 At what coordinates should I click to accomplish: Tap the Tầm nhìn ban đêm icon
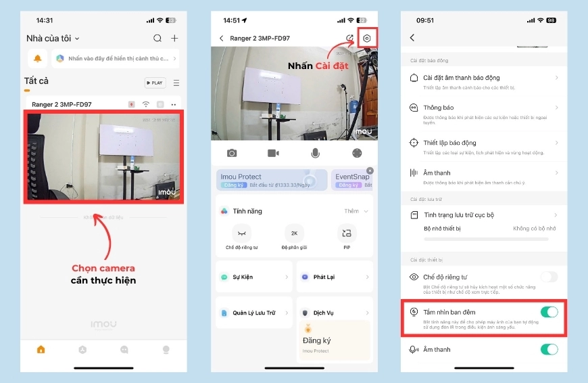[x=414, y=312]
